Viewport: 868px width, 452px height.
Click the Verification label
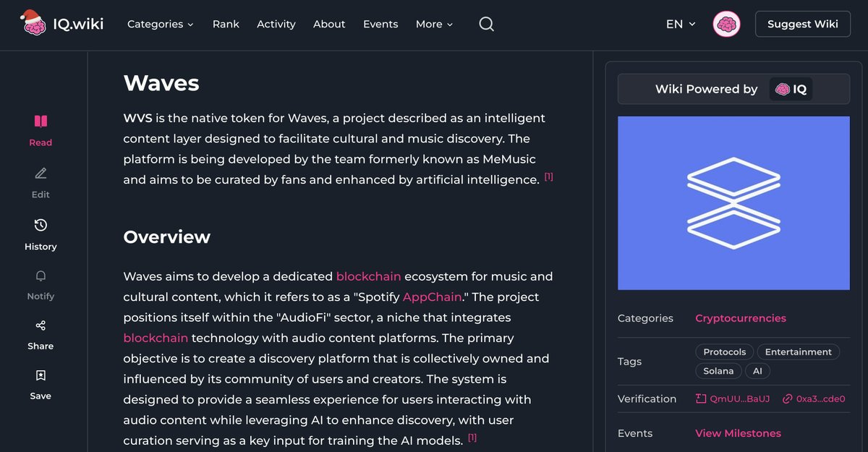click(647, 398)
